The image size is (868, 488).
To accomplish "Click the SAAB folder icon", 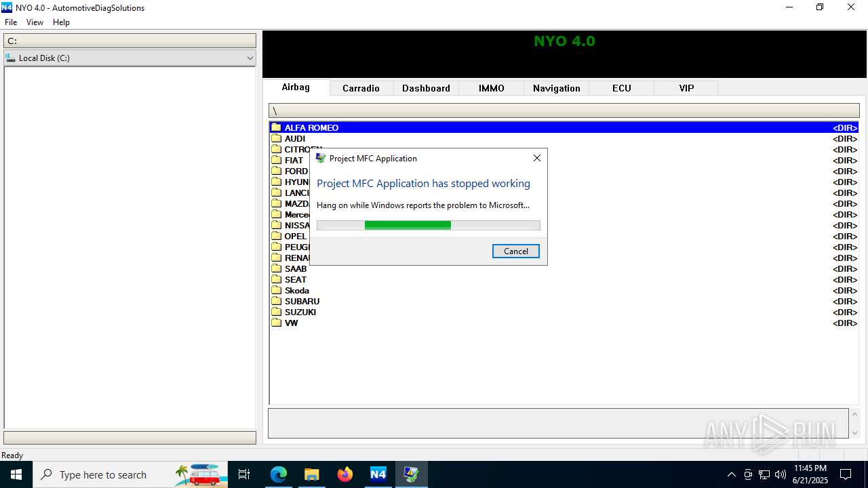I will click(276, 268).
